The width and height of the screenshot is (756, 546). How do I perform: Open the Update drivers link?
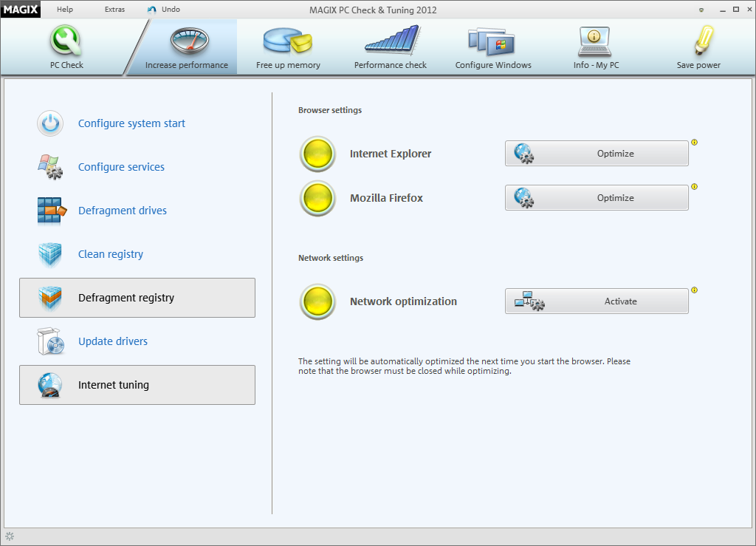pos(113,341)
